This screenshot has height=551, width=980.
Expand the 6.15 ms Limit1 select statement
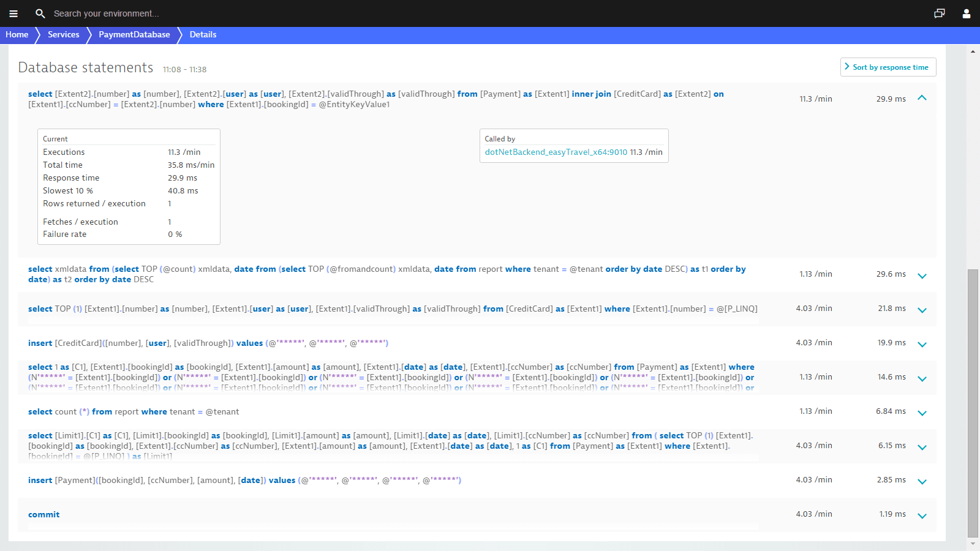(x=922, y=447)
